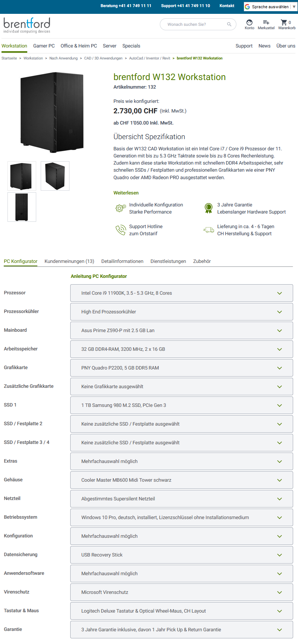Open the Gamer PC menu item
This screenshot has height=644, width=298.
click(44, 46)
